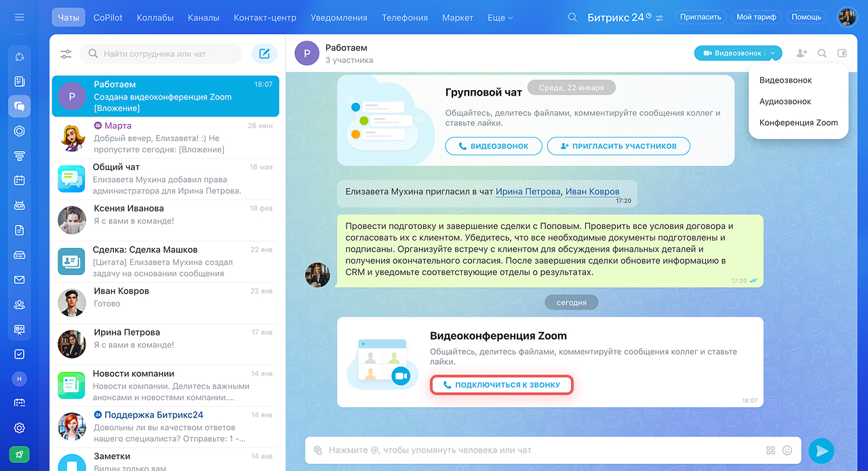The height and width of the screenshot is (471, 868).
Task: Open the workgroups people icon in the sidebar
Action: pos(19,304)
